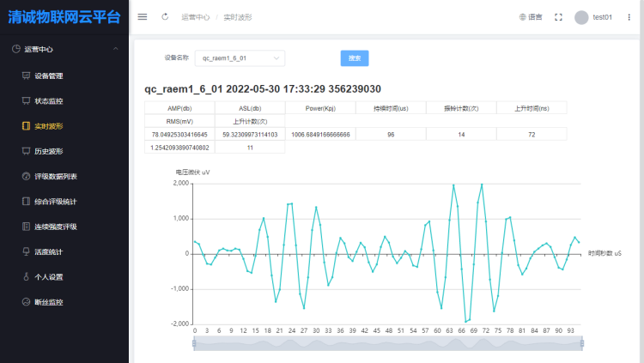Click the 上升计数(次) column header
Image resolution: width=644 pixels, height=363 pixels.
click(x=250, y=122)
